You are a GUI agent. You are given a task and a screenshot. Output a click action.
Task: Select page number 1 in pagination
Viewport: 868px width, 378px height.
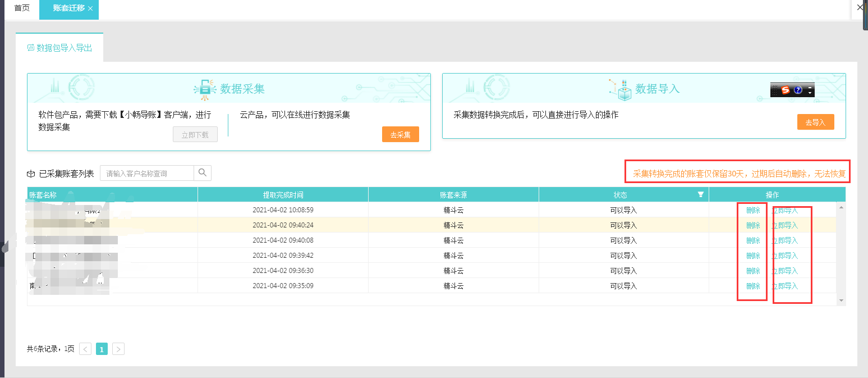click(102, 349)
